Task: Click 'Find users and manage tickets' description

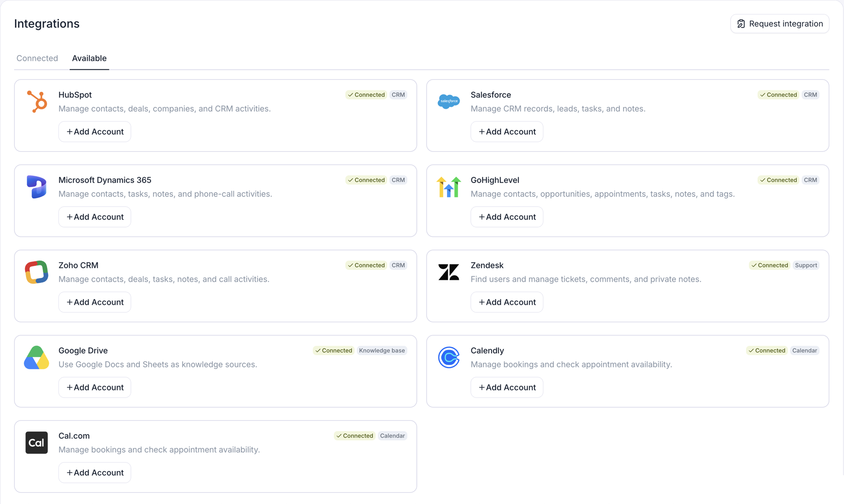Action: click(586, 279)
